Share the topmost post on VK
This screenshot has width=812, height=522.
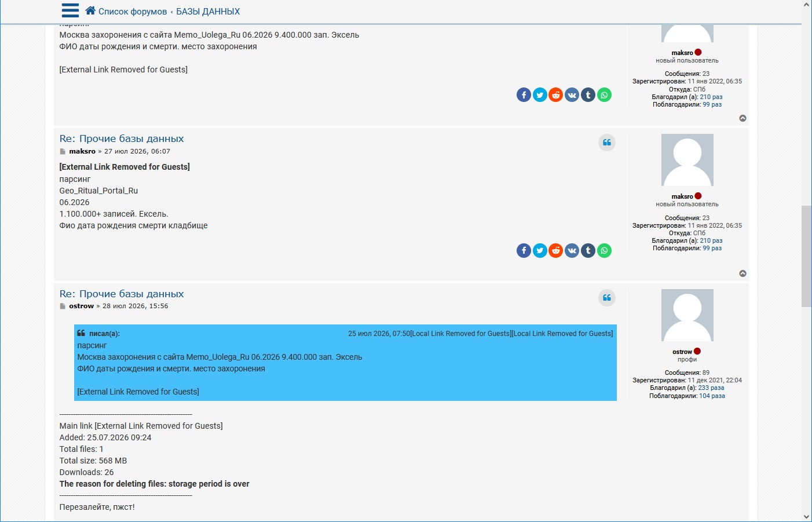tap(572, 95)
